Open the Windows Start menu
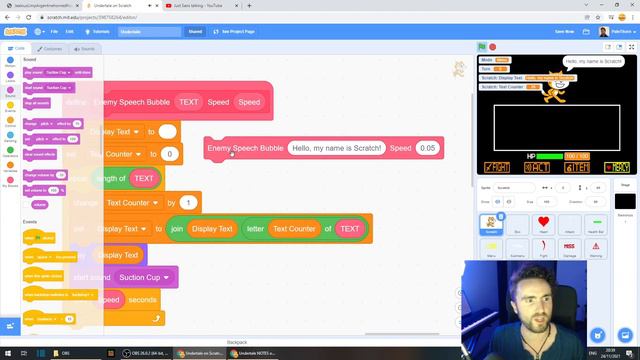640x360 pixels. (x=8, y=353)
